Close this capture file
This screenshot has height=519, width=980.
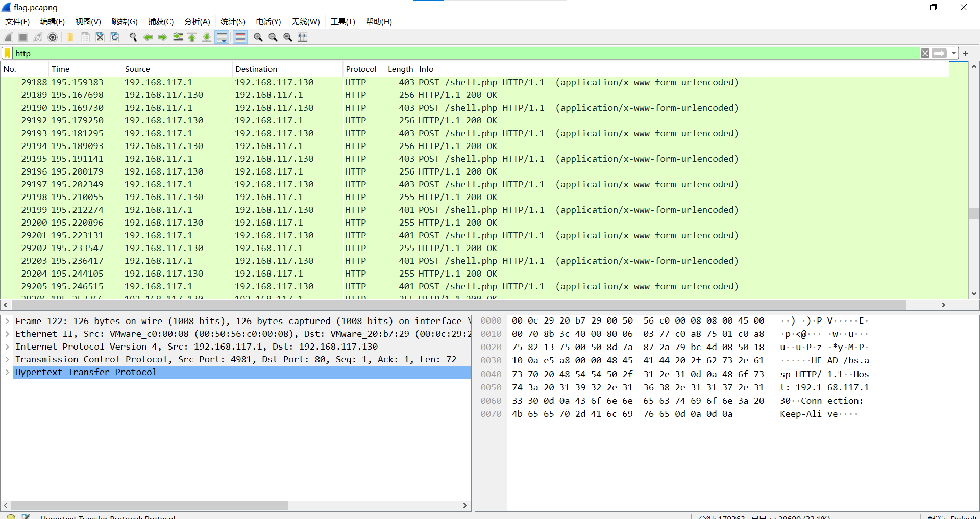click(x=100, y=37)
